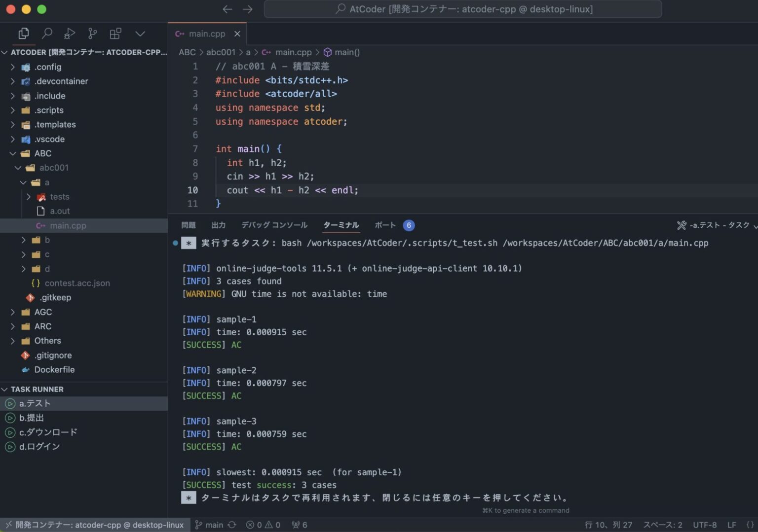Open the Extensions view
Screen dimensions: 758x532
tap(115, 34)
